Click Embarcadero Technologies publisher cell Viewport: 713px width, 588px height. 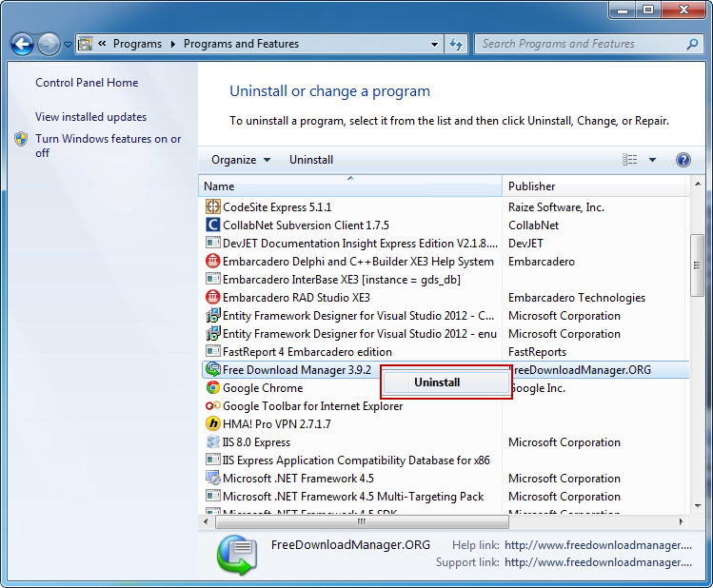tap(576, 298)
